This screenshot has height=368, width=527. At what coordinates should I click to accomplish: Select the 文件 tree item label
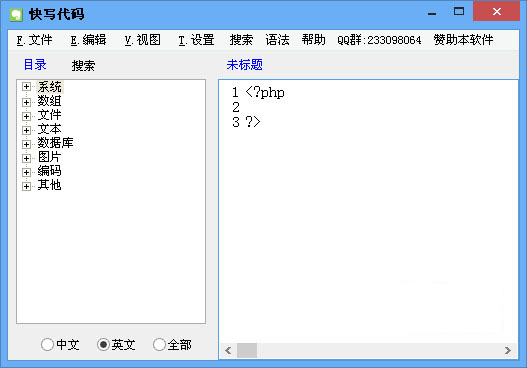[49, 115]
